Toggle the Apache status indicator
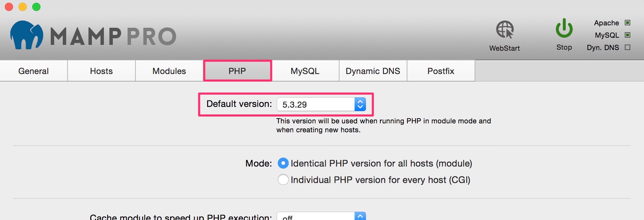This screenshot has width=644, height=220. tap(628, 23)
